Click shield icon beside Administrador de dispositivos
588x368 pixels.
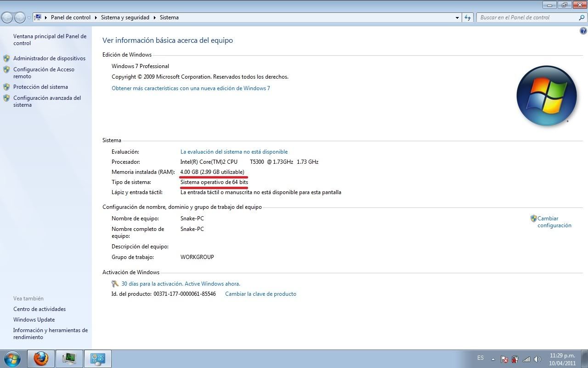coord(6,58)
